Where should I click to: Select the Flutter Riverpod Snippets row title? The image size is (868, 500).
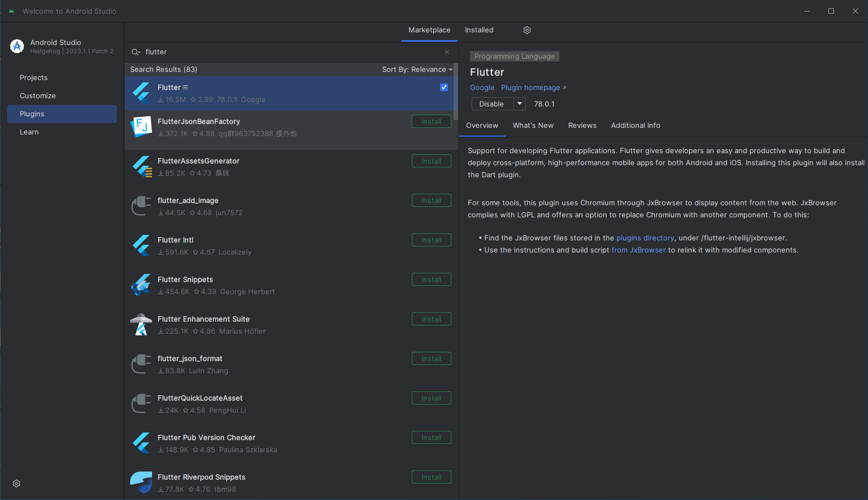coord(201,477)
